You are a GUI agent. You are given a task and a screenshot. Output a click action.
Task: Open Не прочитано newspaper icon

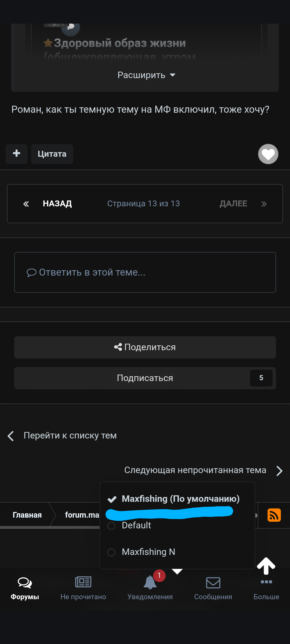(x=83, y=582)
